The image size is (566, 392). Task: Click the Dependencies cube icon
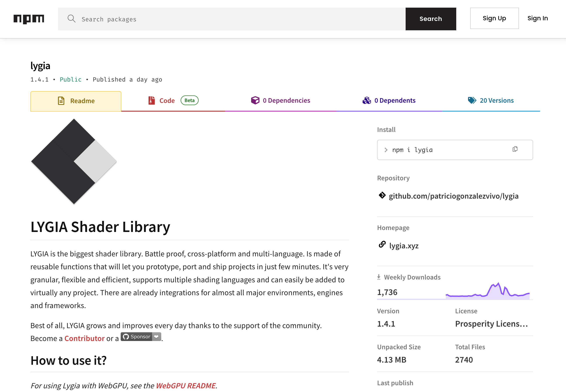pyautogui.click(x=255, y=101)
